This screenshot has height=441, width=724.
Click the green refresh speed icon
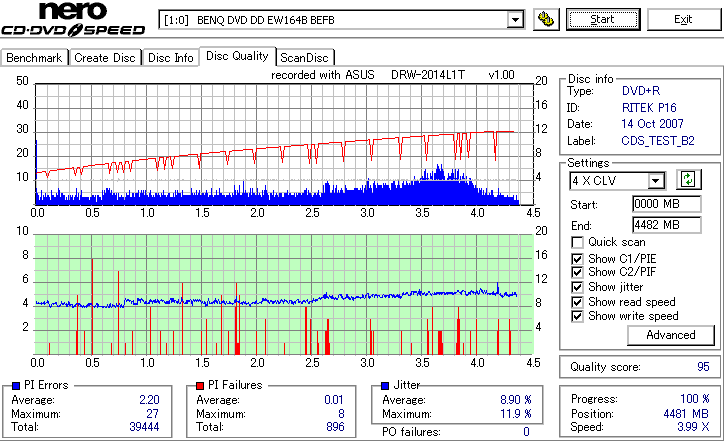(688, 180)
